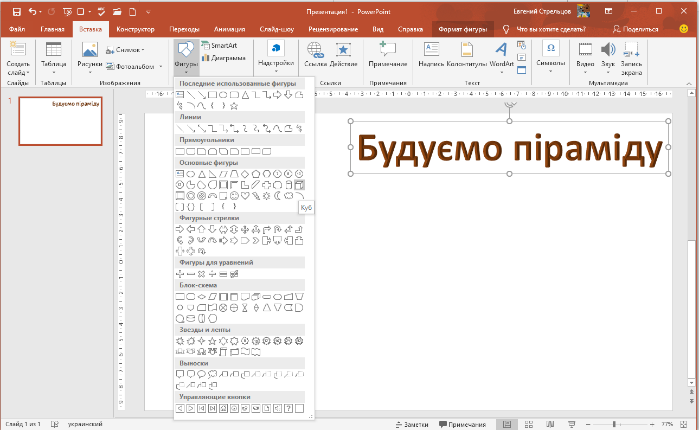Image resolution: width=699 pixels, height=430 pixels.
Task: Collapse the Фигуры shapes dropdown
Action: (186, 54)
